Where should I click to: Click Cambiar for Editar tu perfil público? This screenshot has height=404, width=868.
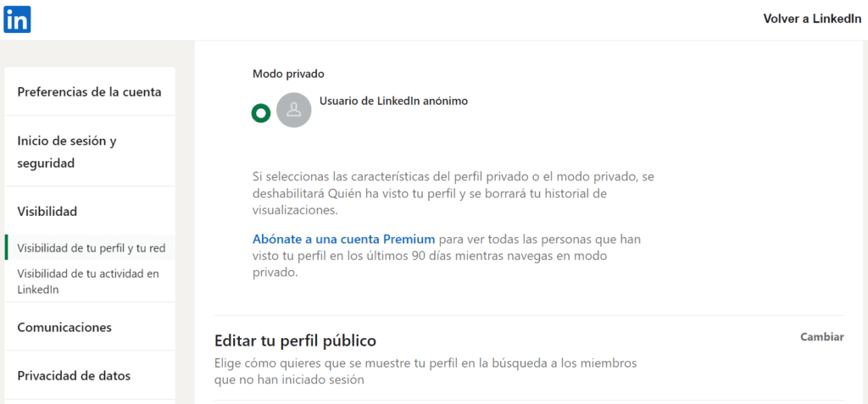(822, 337)
